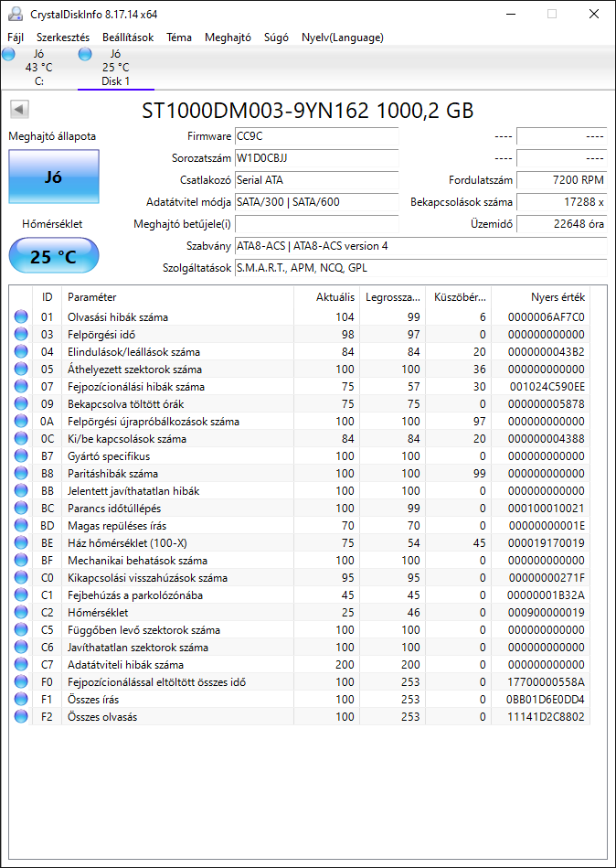Open the Súgó menu
This screenshot has width=616, height=868.
pos(277,38)
